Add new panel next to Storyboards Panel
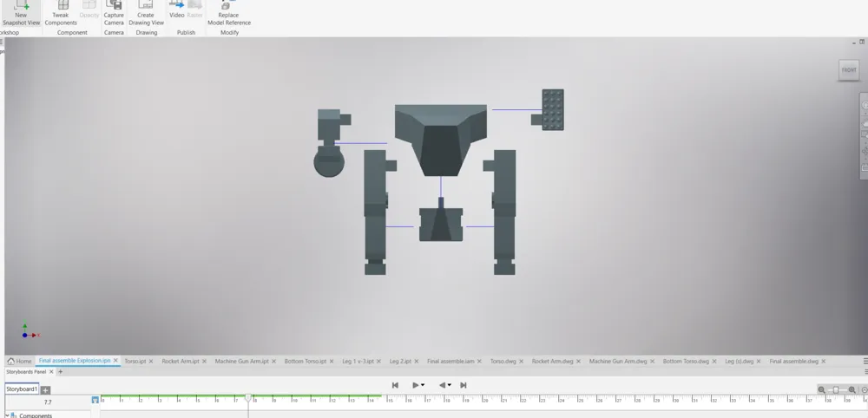This screenshot has width=868, height=418. 61,372
